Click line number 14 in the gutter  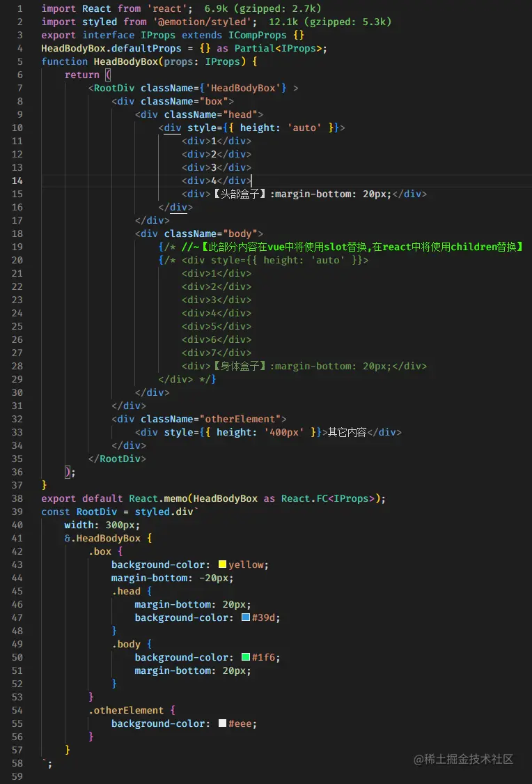click(17, 180)
